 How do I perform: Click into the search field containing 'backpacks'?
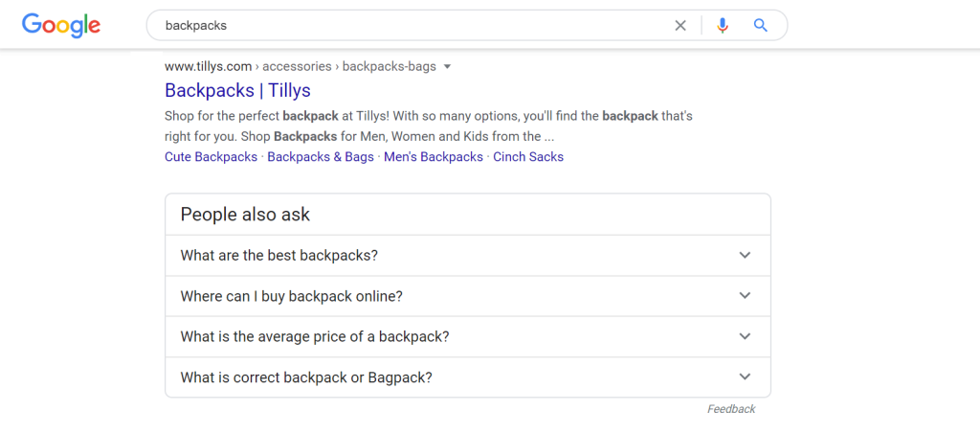402,26
